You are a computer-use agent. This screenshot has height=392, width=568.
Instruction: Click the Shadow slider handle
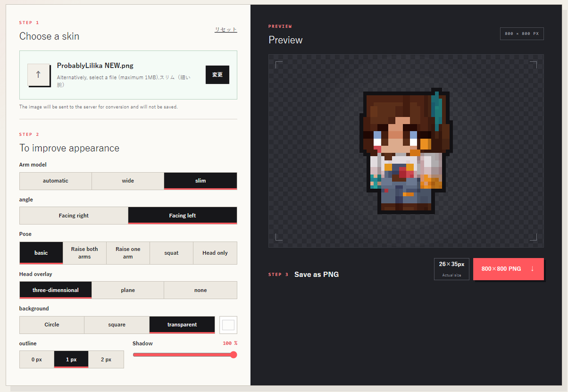233,355
